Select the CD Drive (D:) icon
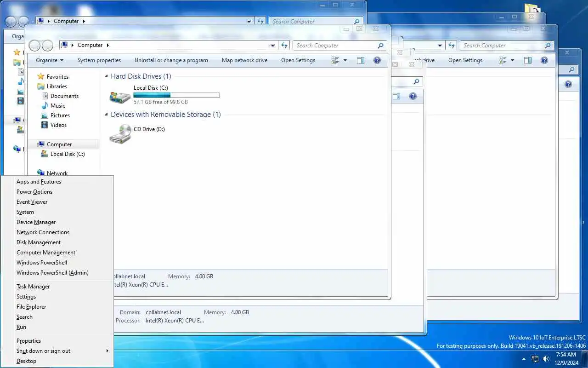Image resolution: width=588 pixels, height=368 pixels. (120, 134)
